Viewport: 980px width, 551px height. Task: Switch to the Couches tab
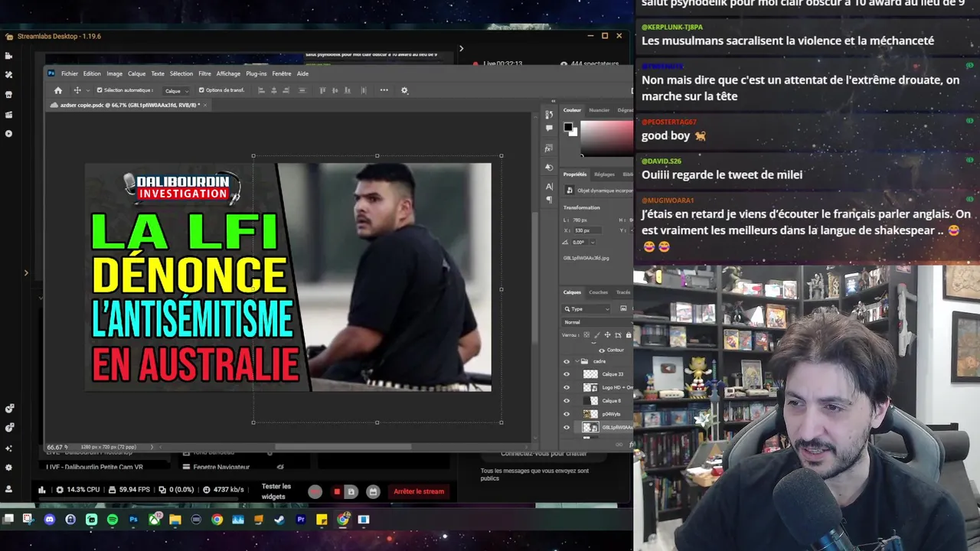[x=598, y=292]
